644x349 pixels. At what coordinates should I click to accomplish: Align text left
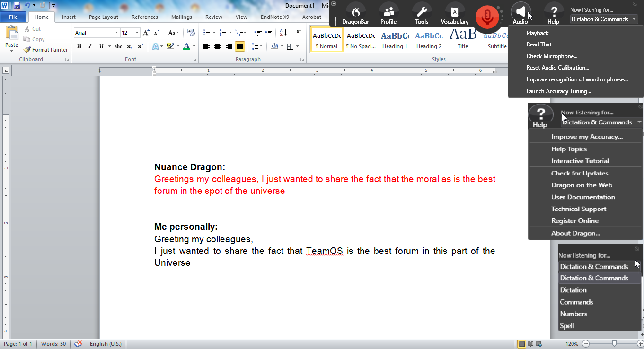[206, 46]
